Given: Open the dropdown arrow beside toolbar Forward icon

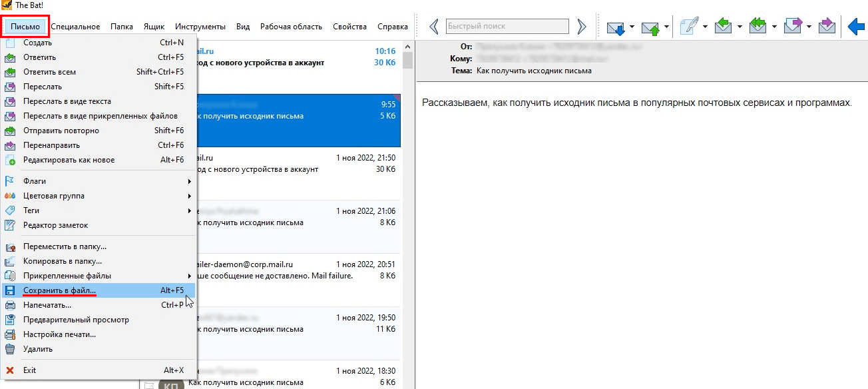Looking at the screenshot, I should [x=809, y=27].
